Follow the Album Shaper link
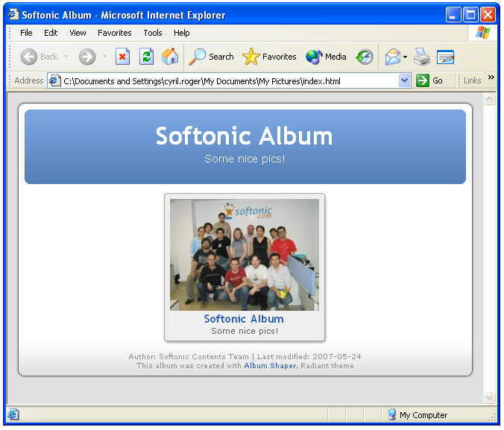504x430 pixels. [270, 366]
